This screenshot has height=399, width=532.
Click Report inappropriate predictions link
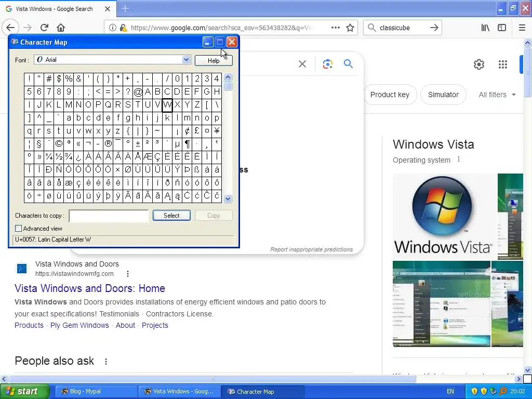(x=312, y=249)
